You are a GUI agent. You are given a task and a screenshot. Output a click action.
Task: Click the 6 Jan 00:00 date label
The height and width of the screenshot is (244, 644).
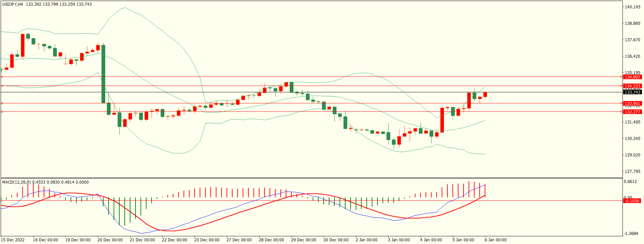(496, 240)
